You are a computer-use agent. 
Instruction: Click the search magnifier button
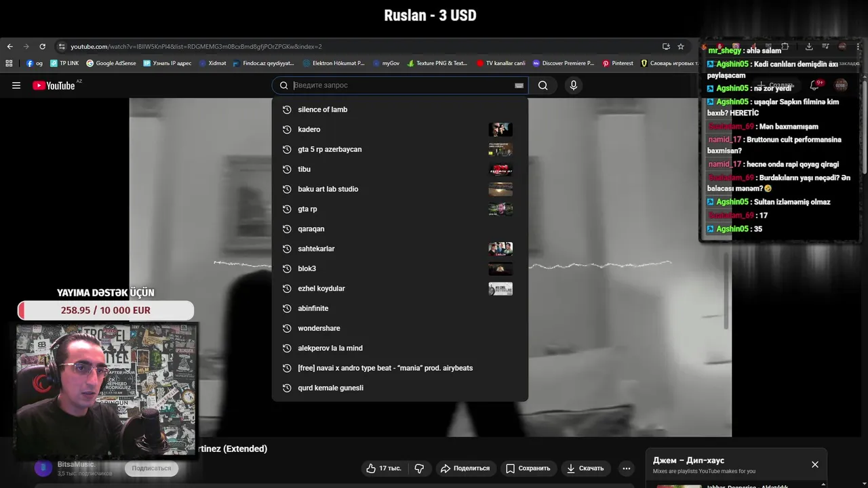coord(543,85)
